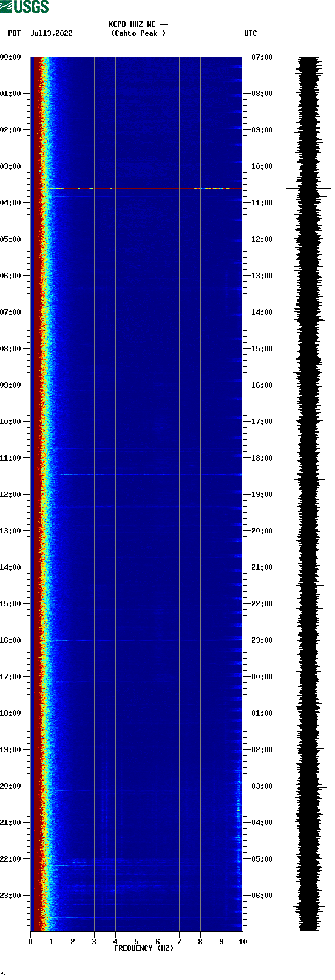
Task: Click the 19:00 UTC time label
Action: [x=262, y=495]
